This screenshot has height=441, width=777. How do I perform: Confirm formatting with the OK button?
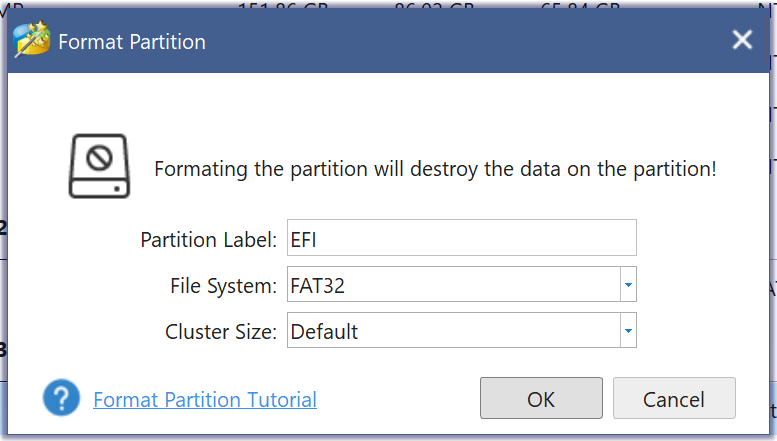pos(541,399)
